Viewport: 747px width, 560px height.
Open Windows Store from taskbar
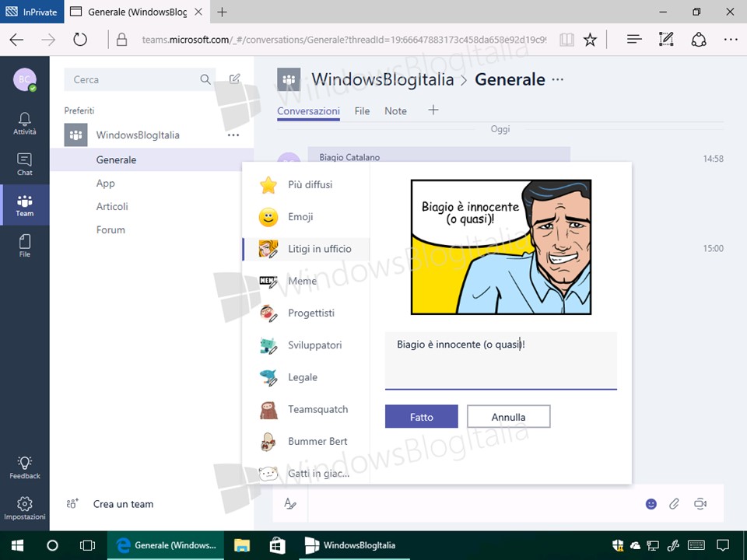[x=277, y=545]
